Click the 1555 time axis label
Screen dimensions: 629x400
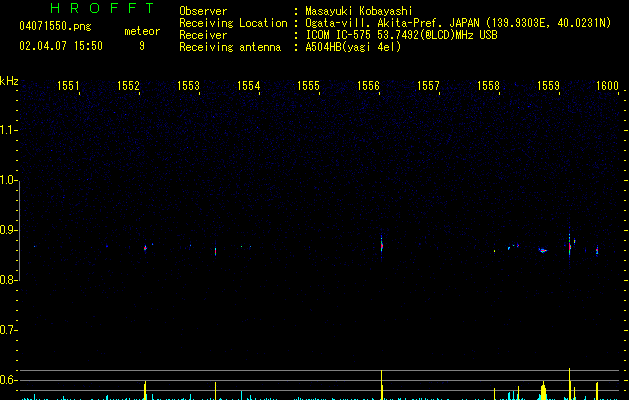pyautogui.click(x=308, y=86)
